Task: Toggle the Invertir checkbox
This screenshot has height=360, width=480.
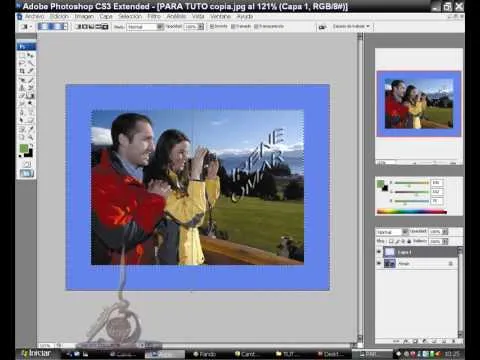Action: pyautogui.click(x=212, y=26)
